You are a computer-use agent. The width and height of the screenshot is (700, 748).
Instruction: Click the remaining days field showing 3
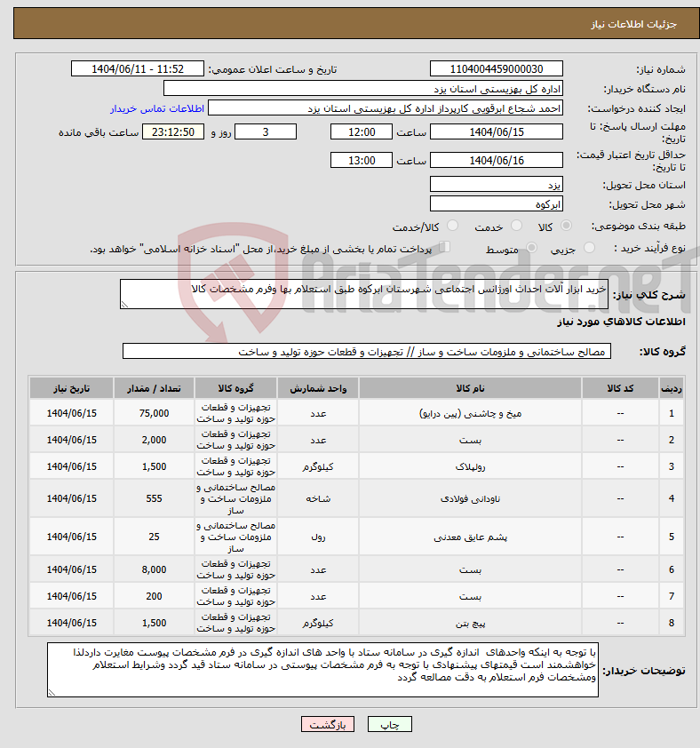coord(266,132)
